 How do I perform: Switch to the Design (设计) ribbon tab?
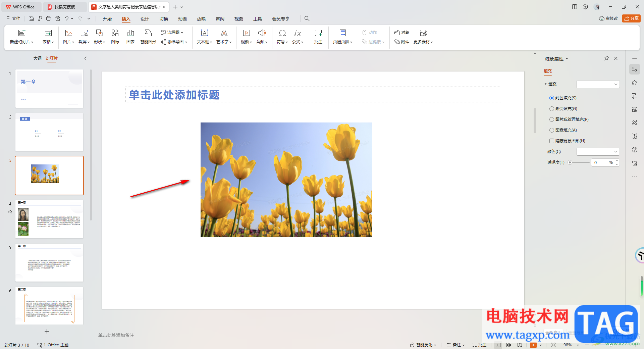pyautogui.click(x=145, y=19)
